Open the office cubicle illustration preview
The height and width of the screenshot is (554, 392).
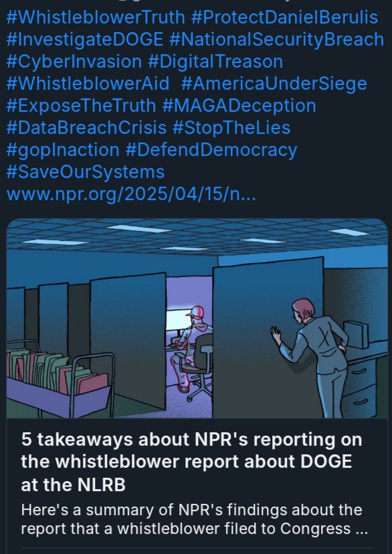[197, 318]
